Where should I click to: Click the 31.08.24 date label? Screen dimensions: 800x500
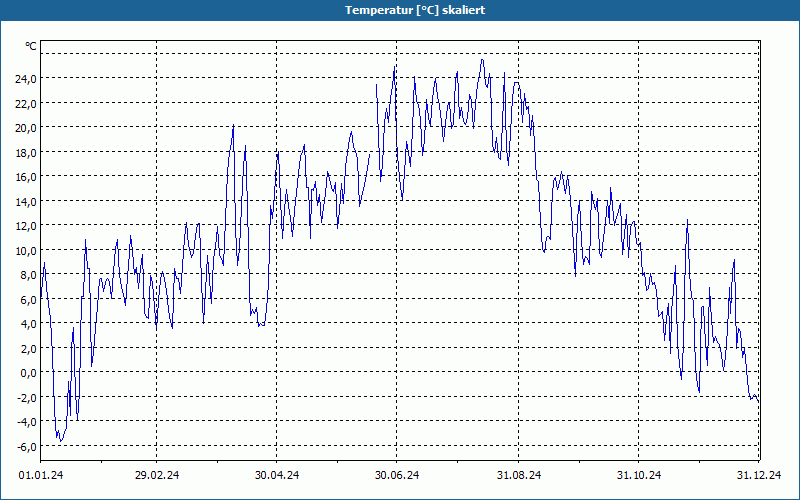click(x=519, y=475)
